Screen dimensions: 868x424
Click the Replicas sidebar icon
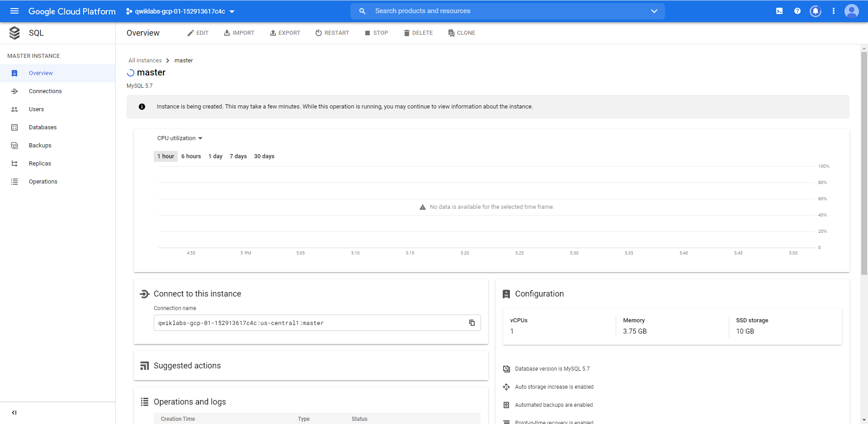(14, 164)
